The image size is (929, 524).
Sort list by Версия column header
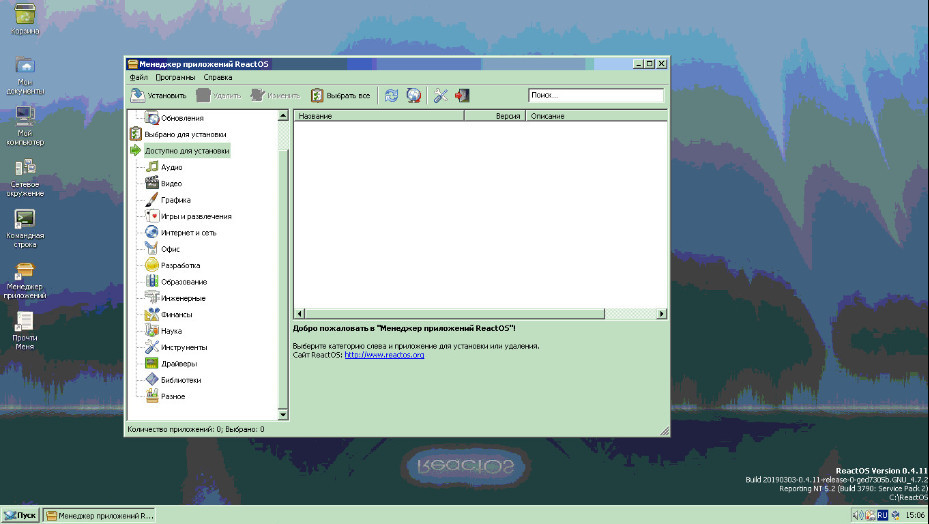(x=495, y=116)
